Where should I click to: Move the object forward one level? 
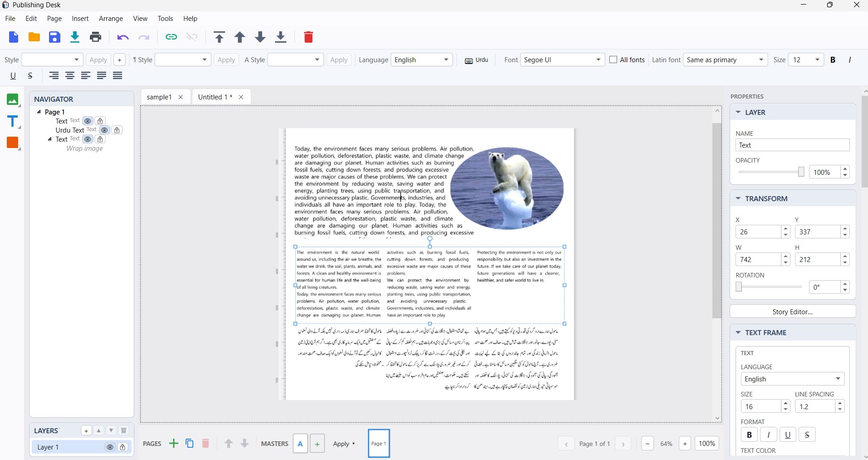(240, 37)
